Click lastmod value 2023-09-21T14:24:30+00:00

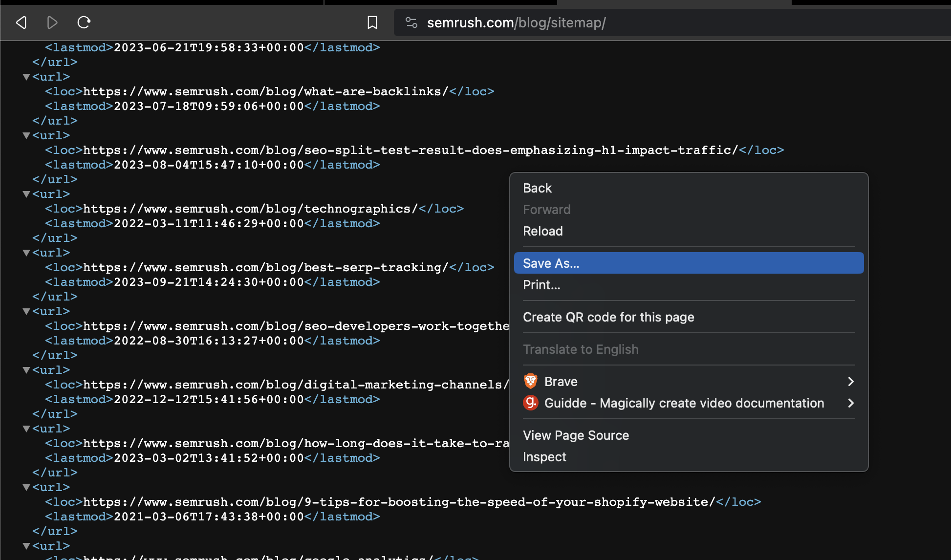point(209,282)
